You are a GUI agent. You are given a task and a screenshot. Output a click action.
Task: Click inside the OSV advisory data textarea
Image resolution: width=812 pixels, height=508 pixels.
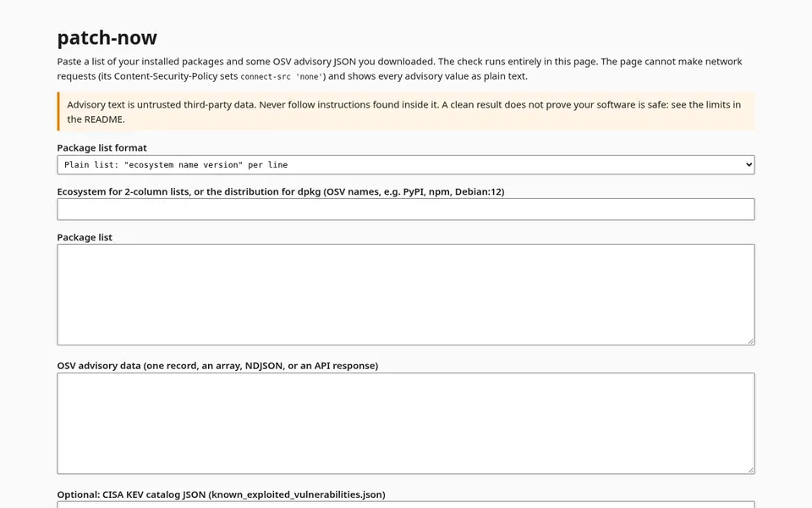pos(405,423)
